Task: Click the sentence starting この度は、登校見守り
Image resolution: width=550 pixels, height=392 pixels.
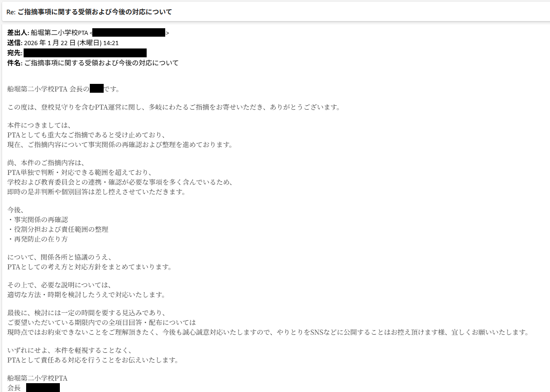Action: [174, 107]
